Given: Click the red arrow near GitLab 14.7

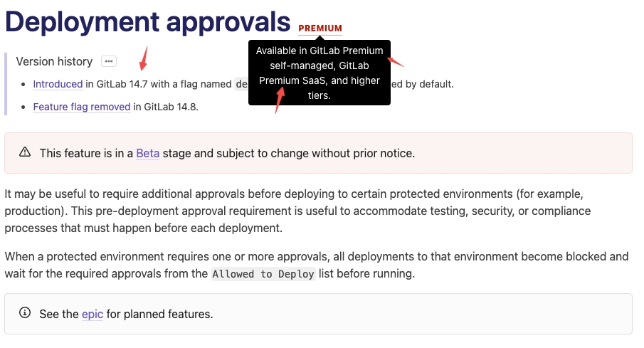Looking at the screenshot, I should (x=144, y=58).
